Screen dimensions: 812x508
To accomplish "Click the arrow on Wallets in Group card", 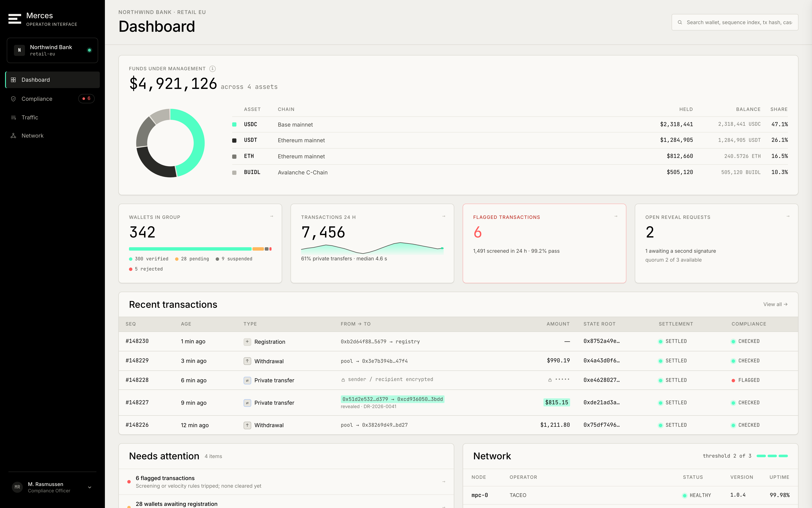I will coord(272,216).
